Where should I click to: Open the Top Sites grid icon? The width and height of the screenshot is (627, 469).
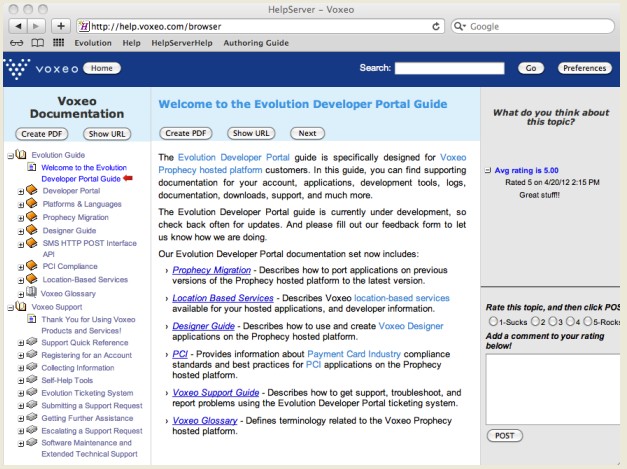(59, 42)
